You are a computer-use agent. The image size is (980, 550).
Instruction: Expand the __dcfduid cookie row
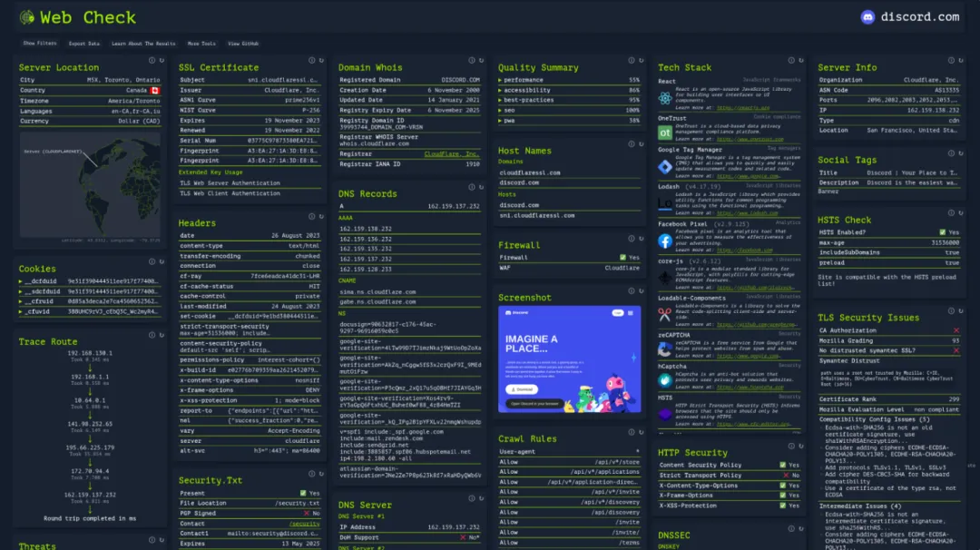coord(89,281)
